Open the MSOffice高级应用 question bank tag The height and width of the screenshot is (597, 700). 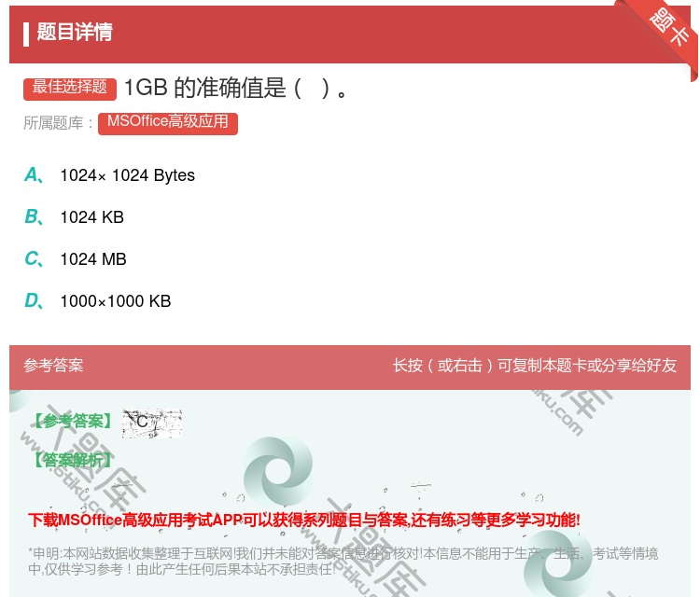[168, 123]
